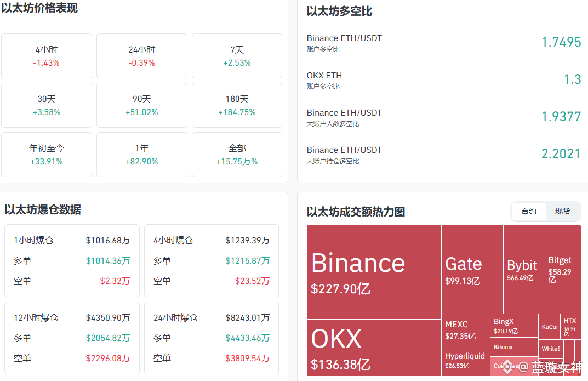Open the Hyperliquid heatmap tile
The image size is (588, 381).
click(x=465, y=360)
